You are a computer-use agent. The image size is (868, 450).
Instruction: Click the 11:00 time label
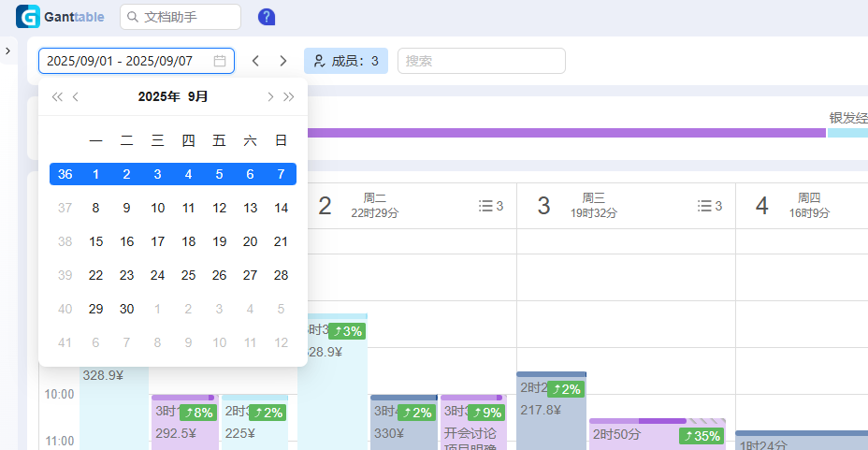tap(59, 442)
